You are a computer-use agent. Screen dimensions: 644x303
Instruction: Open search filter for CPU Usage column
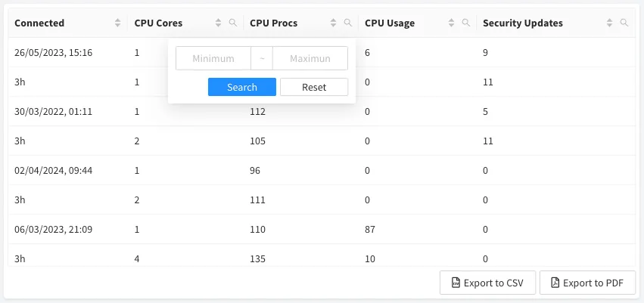(465, 23)
